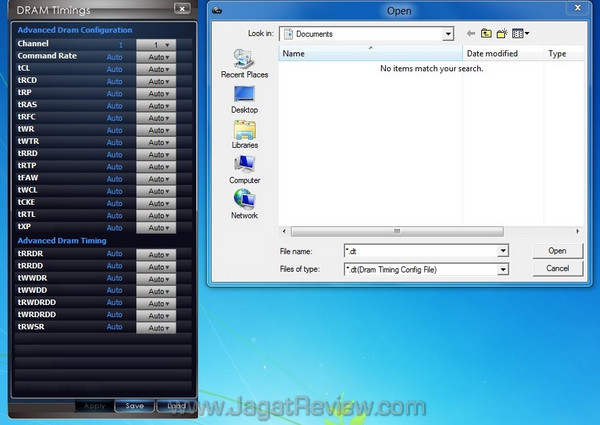Click the file list scroll left arrow
Viewport: 600px width, 425px height.
tap(284, 231)
